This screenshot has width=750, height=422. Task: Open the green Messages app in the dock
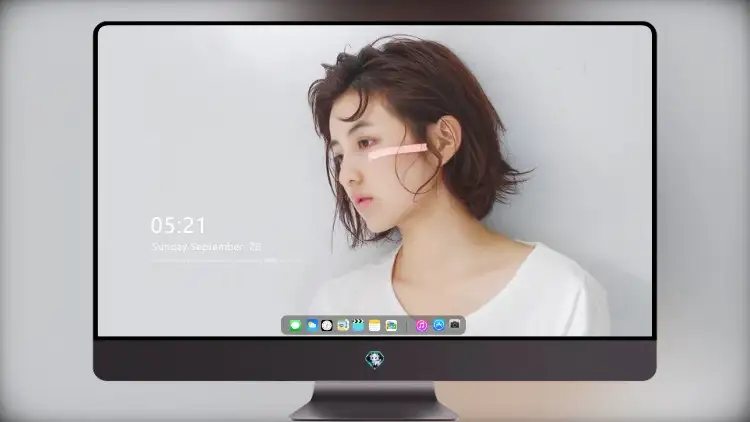[x=295, y=325]
